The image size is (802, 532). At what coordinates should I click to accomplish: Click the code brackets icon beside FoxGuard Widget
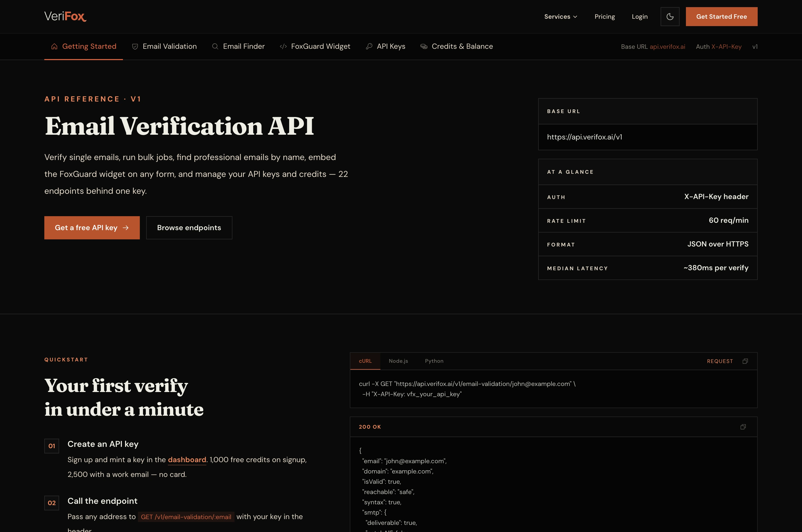coord(283,46)
